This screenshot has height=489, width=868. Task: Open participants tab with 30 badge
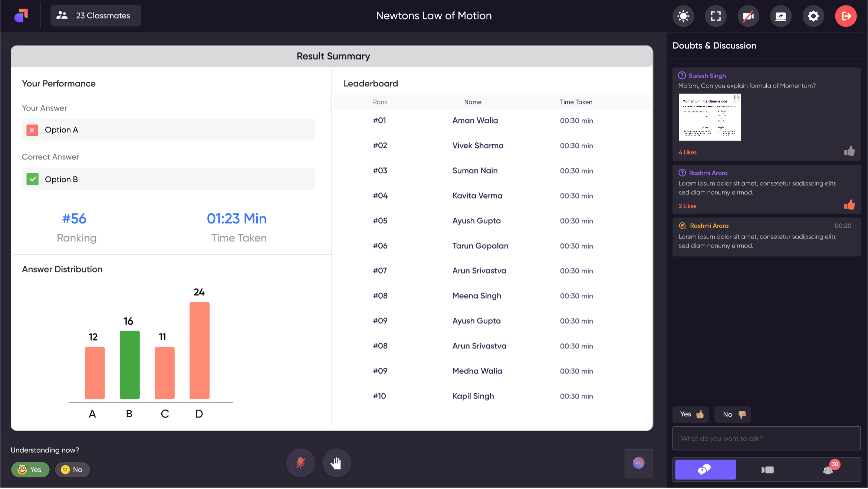(x=828, y=470)
